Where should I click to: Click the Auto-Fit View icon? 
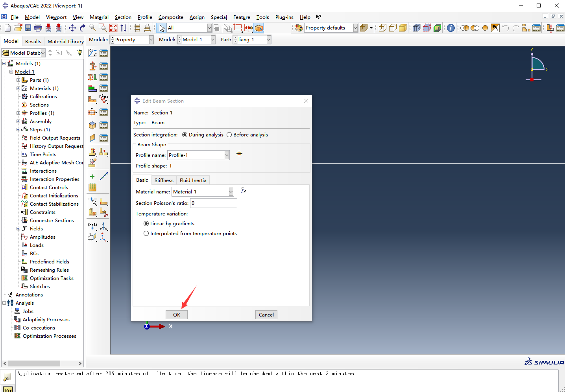(113, 28)
